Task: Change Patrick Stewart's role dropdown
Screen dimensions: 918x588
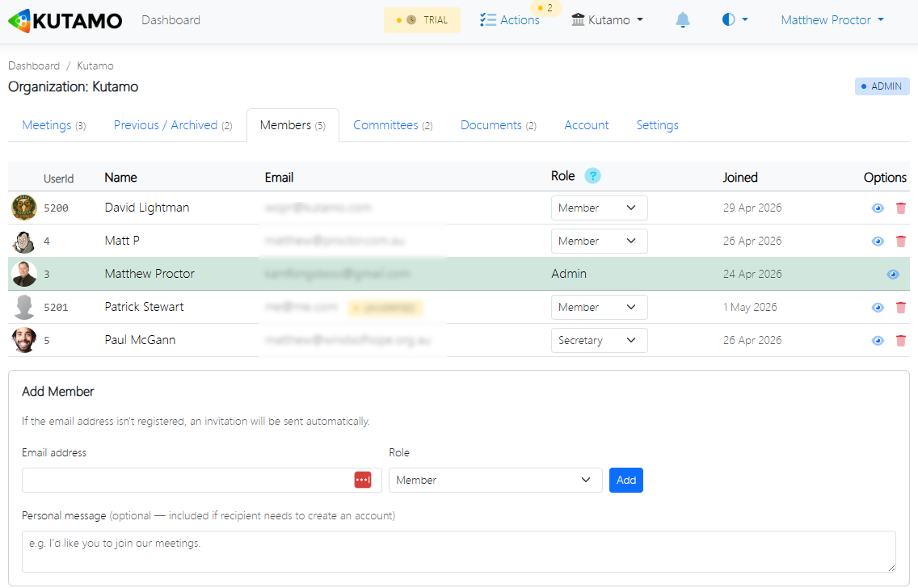Action: pyautogui.click(x=599, y=307)
